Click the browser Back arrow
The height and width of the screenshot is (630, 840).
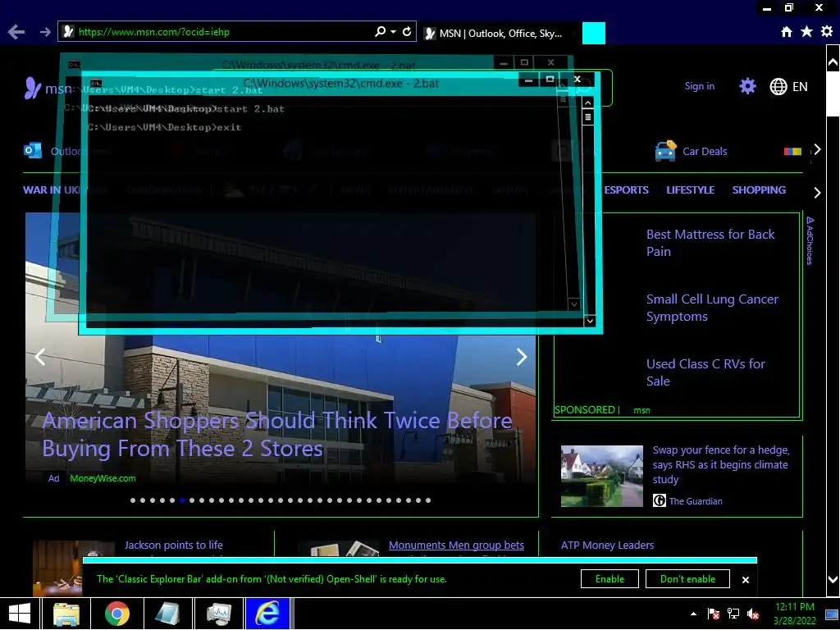[16, 32]
